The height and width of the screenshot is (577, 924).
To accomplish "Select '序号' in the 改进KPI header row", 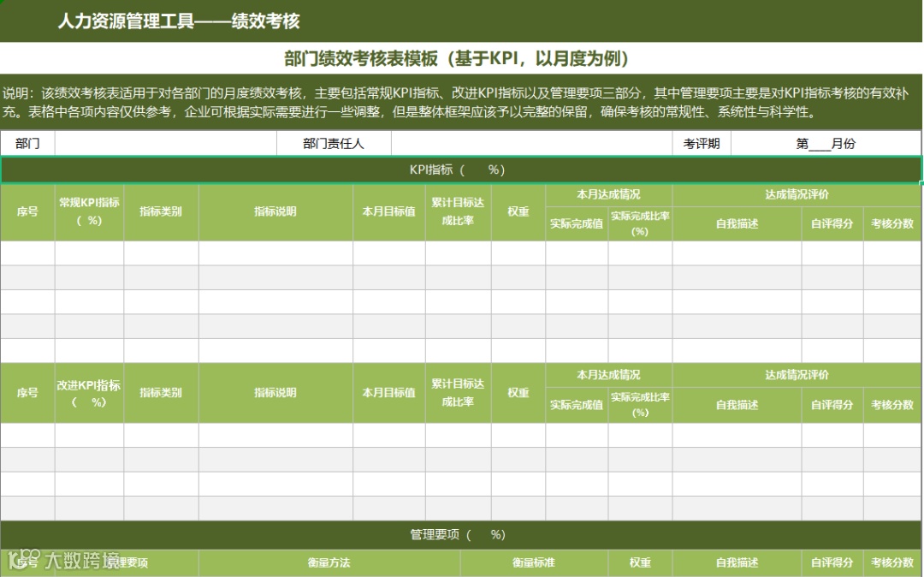I will [x=27, y=393].
